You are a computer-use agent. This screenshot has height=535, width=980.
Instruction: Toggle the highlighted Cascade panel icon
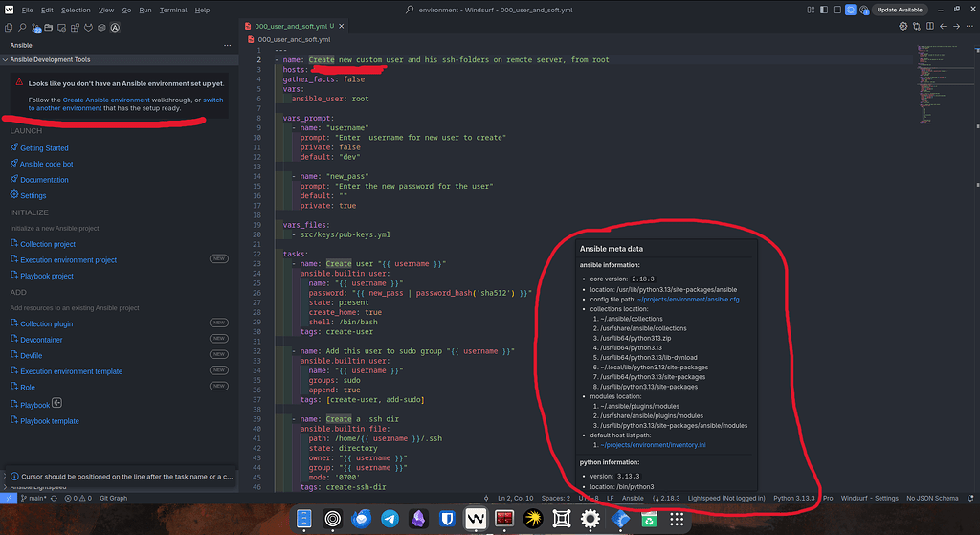click(851, 10)
